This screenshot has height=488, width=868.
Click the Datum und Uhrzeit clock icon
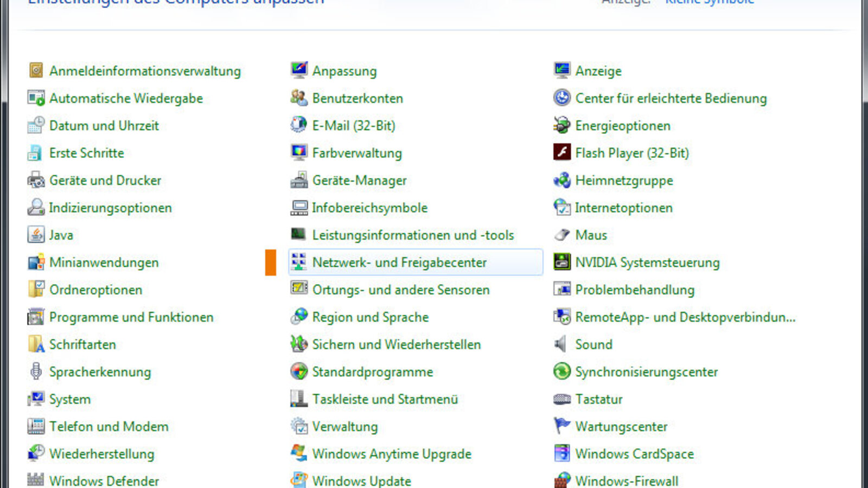tap(36, 125)
